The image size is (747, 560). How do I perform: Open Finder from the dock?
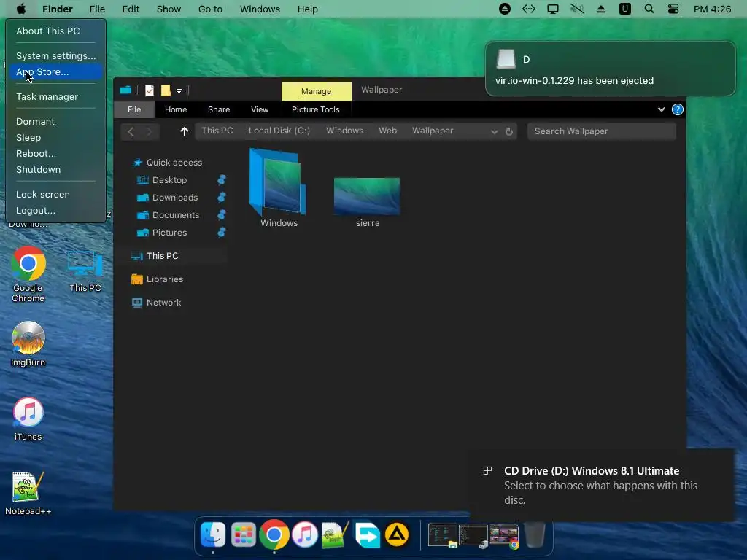[212, 534]
